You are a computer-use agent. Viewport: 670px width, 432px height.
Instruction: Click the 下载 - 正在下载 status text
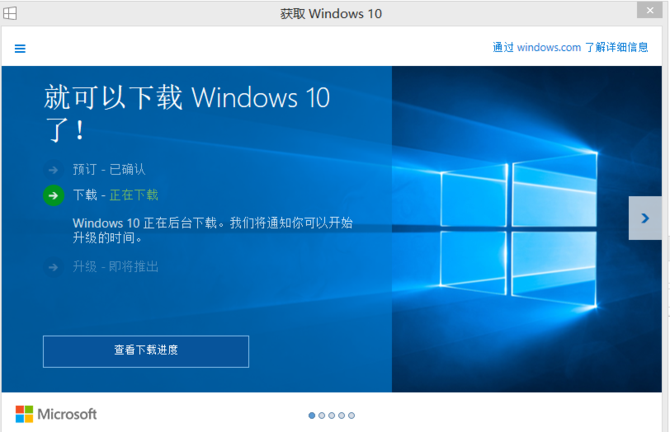pos(115,195)
